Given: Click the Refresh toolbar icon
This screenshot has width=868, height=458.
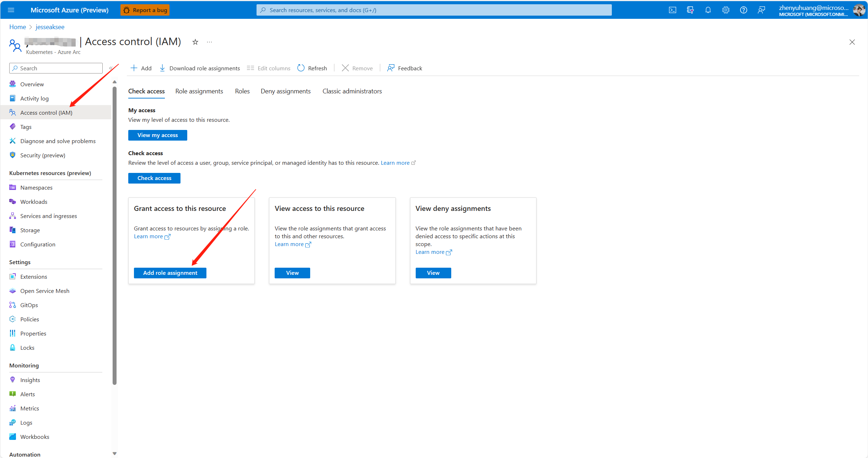Looking at the screenshot, I should coord(301,68).
